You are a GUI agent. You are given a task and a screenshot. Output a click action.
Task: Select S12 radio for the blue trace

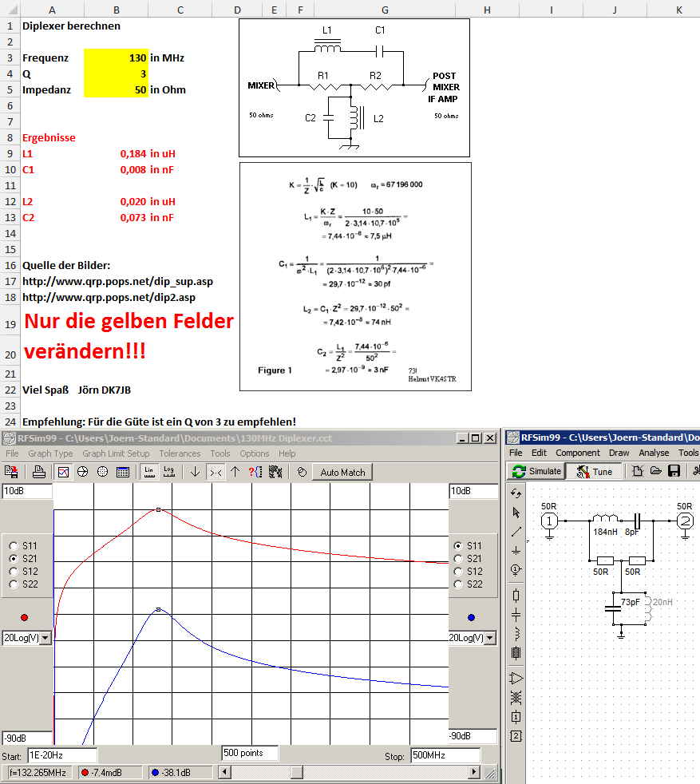click(x=457, y=572)
